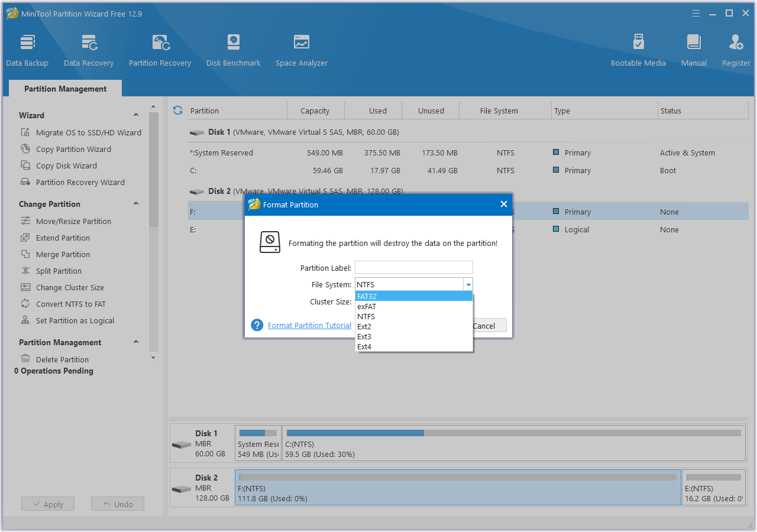Close the Format Partition dialog
The width and height of the screenshot is (757, 532).
tap(504, 204)
